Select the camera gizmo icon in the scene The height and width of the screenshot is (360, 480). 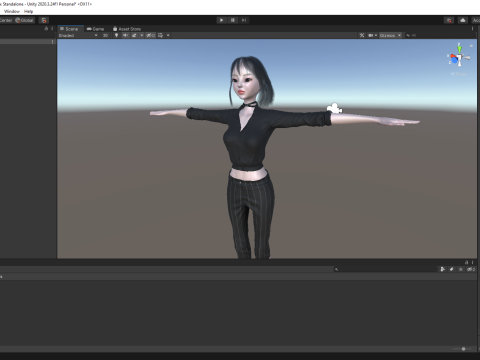[334, 108]
